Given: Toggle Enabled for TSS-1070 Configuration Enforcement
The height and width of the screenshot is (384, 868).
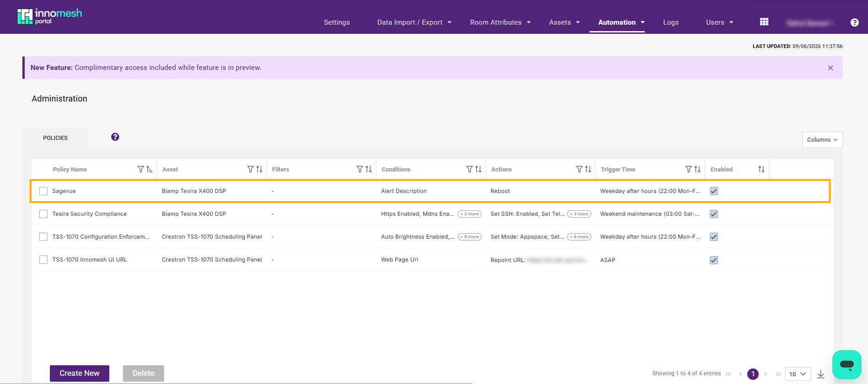Looking at the screenshot, I should coord(714,237).
